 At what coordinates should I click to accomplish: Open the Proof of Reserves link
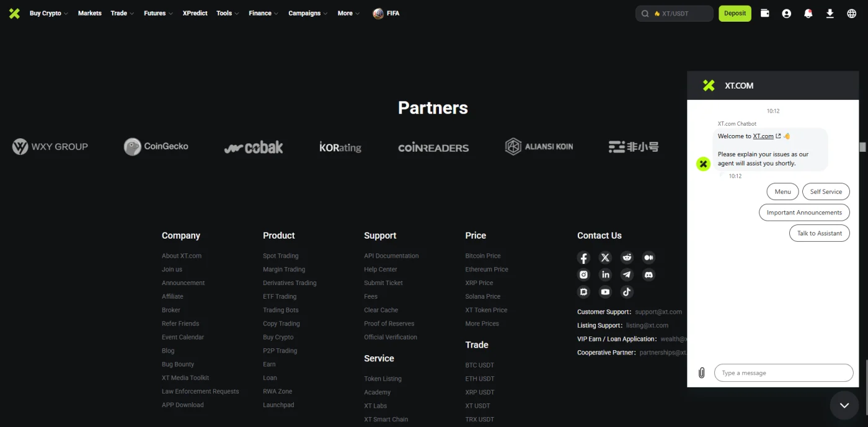click(389, 324)
